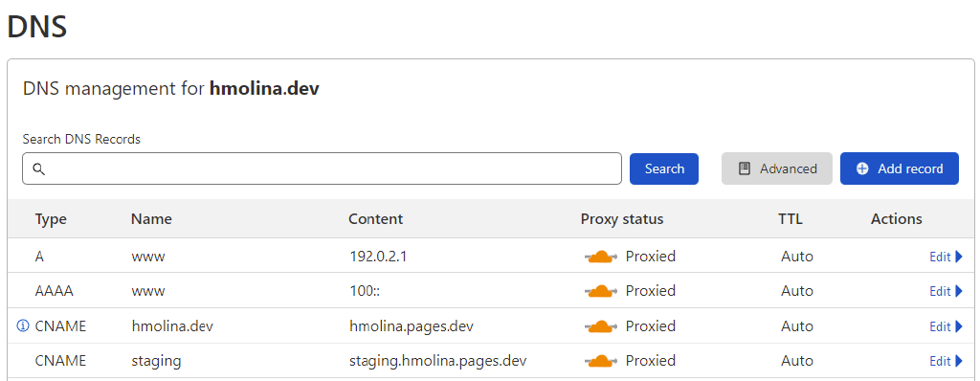Click the list icon on Advanced button
This screenshot has height=381, width=980.
(x=745, y=168)
